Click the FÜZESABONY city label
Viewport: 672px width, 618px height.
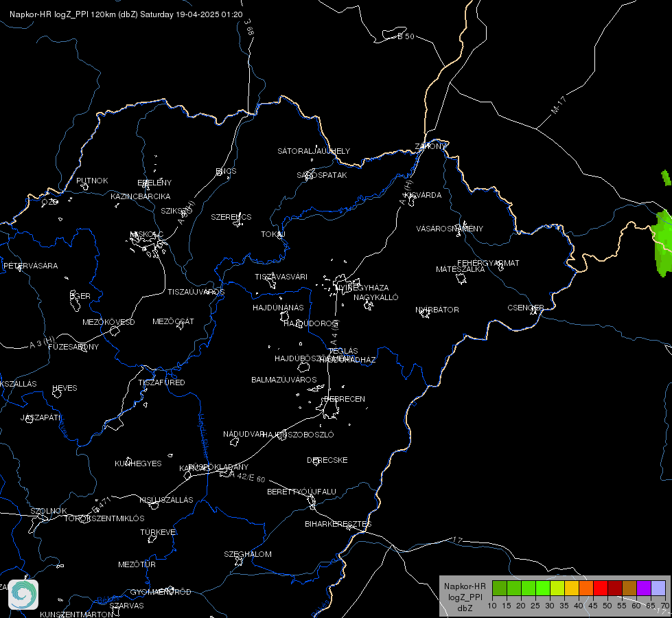pyautogui.click(x=73, y=347)
